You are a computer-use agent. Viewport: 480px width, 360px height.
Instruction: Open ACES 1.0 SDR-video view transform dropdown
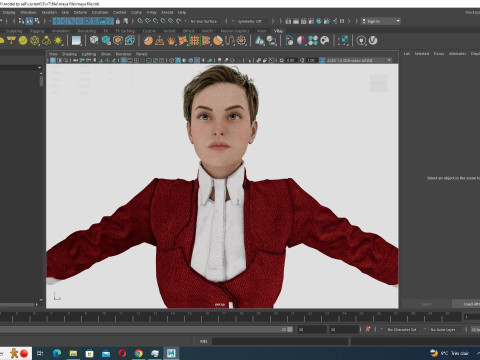coord(359,60)
